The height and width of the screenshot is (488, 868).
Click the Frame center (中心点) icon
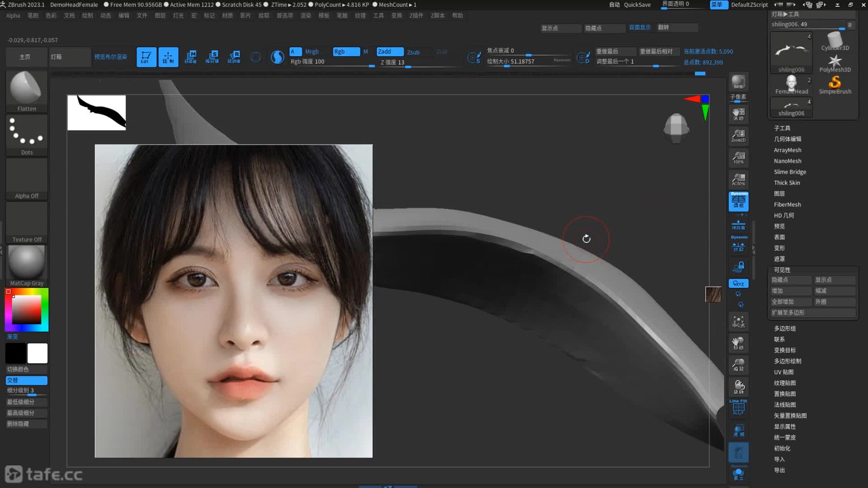(738, 321)
